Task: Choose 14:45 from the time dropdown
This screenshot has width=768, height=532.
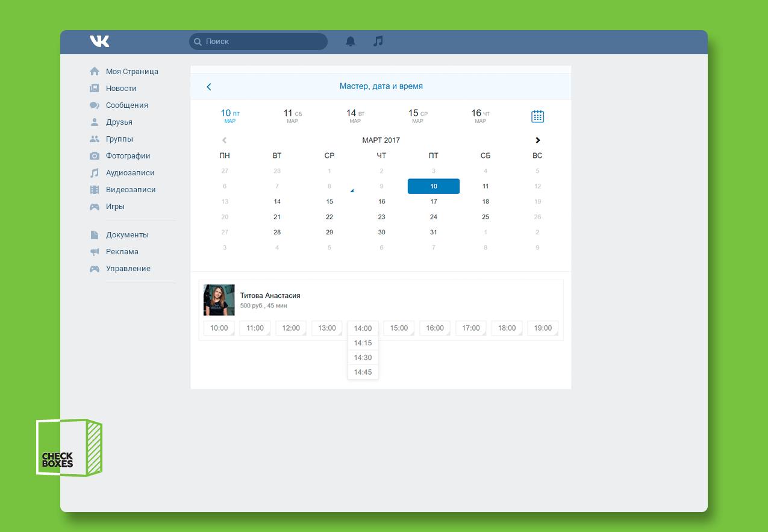Action: click(x=363, y=372)
